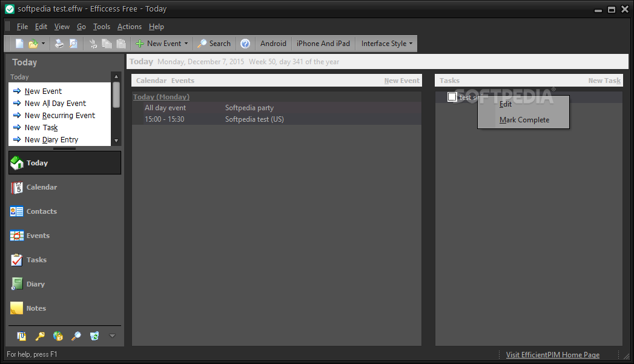The height and width of the screenshot is (364, 634).
Task: Click the blue help question mark icon
Action: (245, 44)
